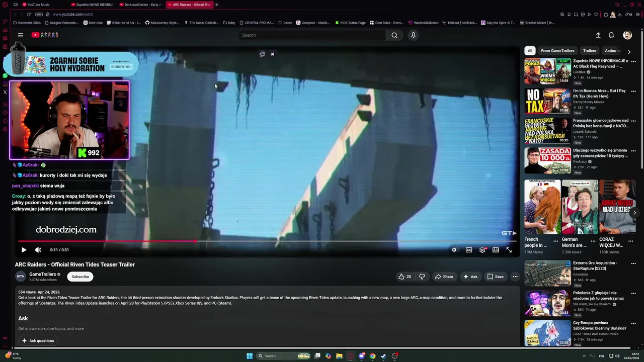Open options for the German Mom's Short
This screenshot has width=644, height=362.
click(x=593, y=241)
